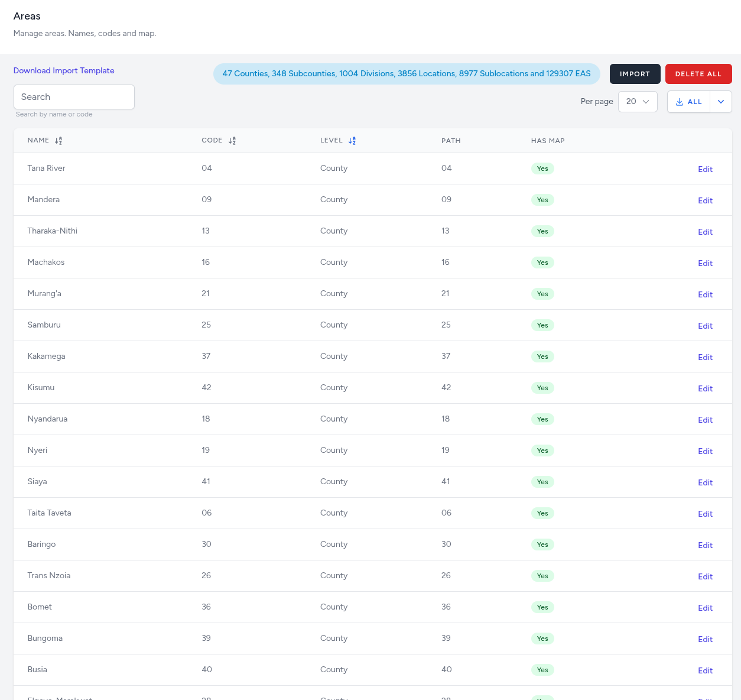Viewport: 741px width, 700px height.
Task: Edit the Baringo county record
Action: [705, 545]
